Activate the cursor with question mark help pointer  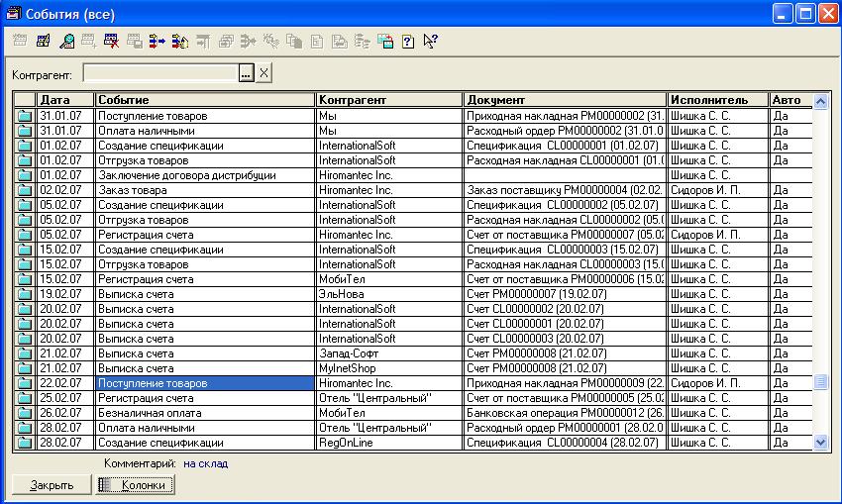(x=430, y=41)
